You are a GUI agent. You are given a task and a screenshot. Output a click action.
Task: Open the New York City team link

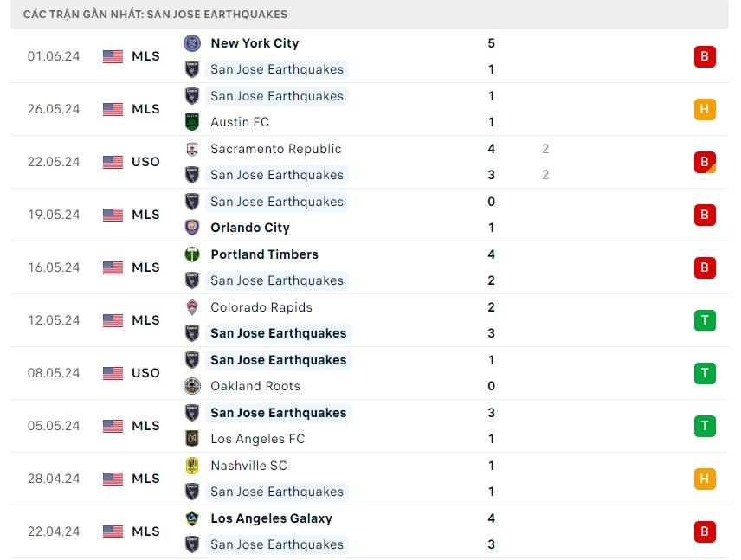click(255, 43)
